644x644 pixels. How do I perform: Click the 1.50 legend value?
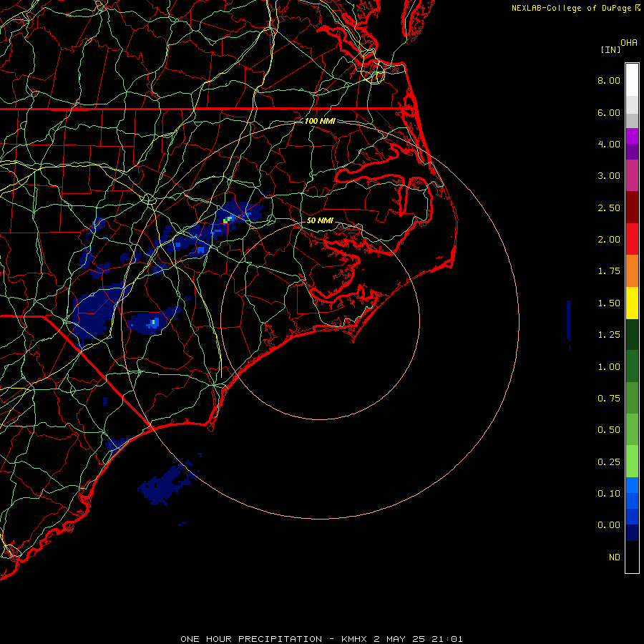[609, 303]
